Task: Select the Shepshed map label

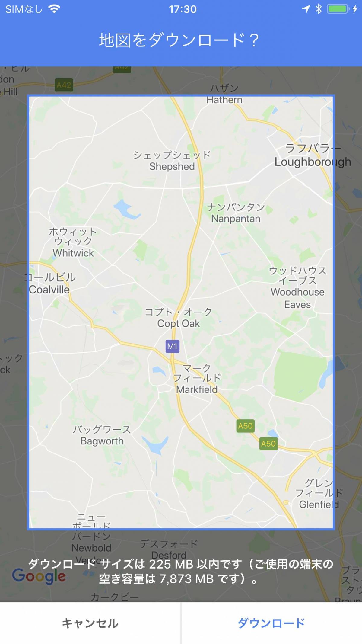Action: [x=172, y=166]
